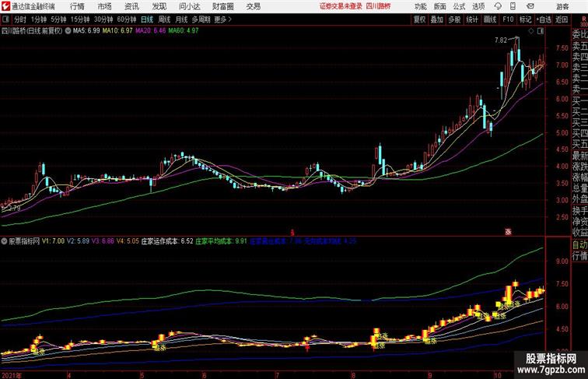Open the 行情 menu
The width and height of the screenshot is (588, 379).
[x=77, y=6]
